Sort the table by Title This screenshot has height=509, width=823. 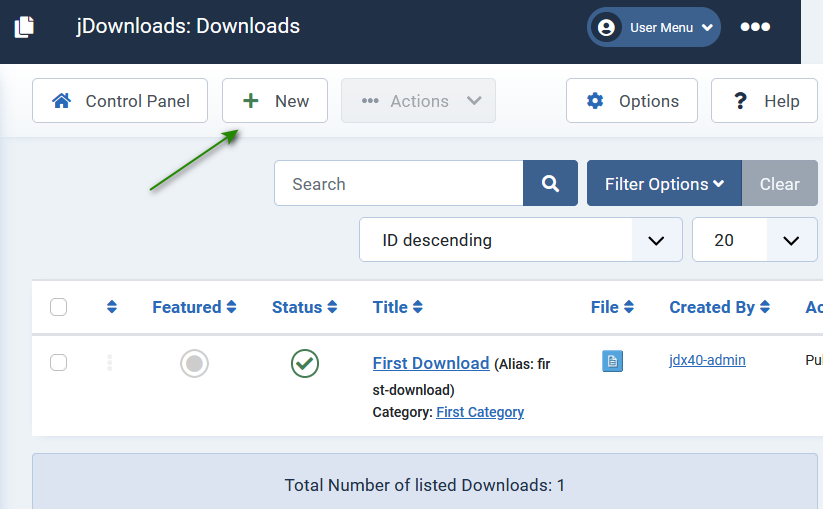coord(397,307)
